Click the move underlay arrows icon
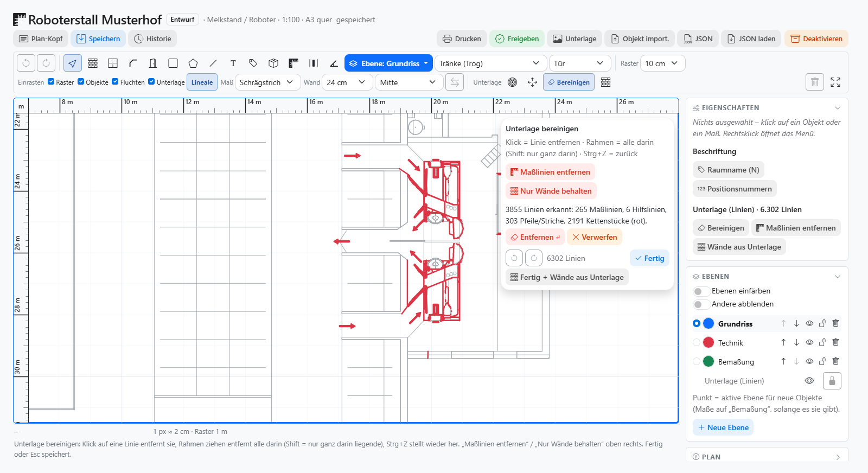Viewport: 868px width, 473px height. [x=533, y=82]
